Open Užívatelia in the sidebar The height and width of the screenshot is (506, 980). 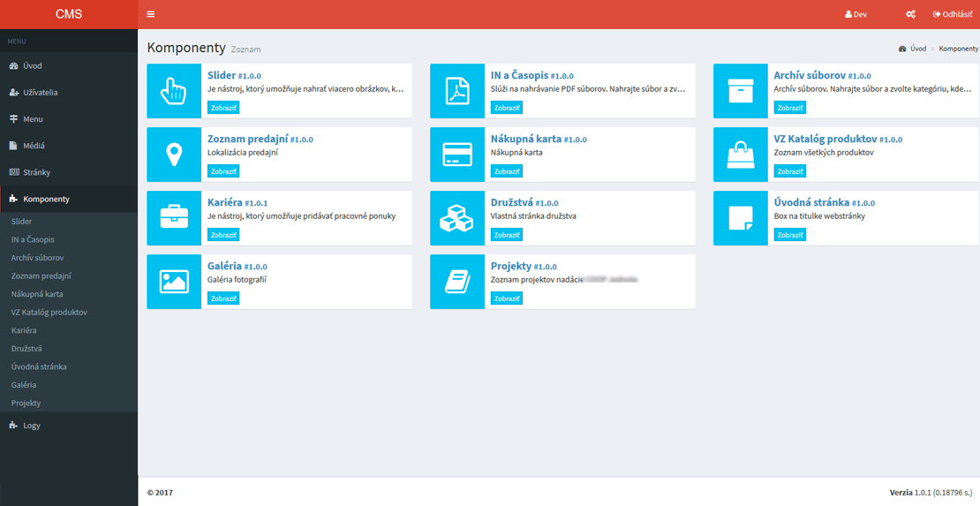coord(69,93)
